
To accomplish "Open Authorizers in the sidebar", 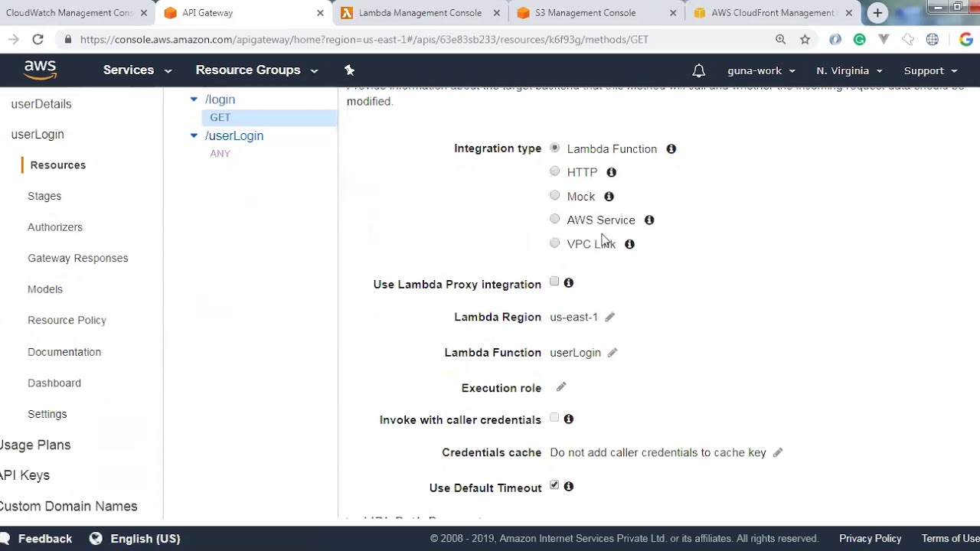I will pos(55,227).
